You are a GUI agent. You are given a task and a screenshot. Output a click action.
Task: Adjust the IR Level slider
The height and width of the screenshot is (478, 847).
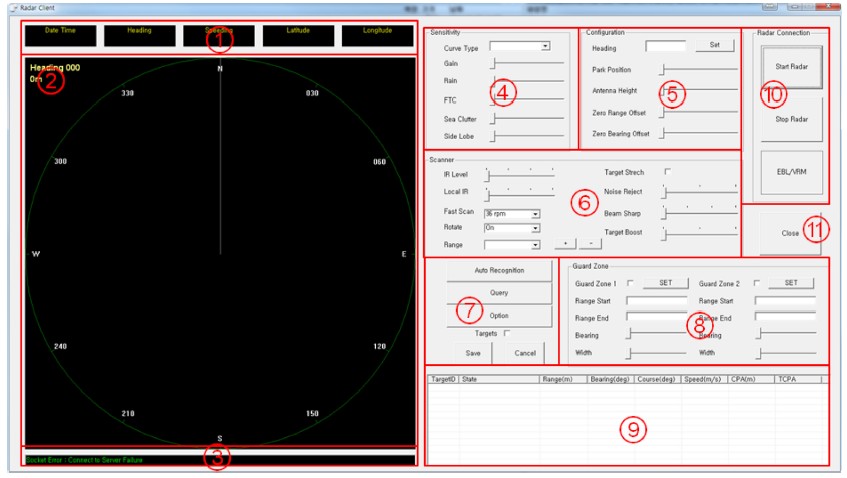520,174
